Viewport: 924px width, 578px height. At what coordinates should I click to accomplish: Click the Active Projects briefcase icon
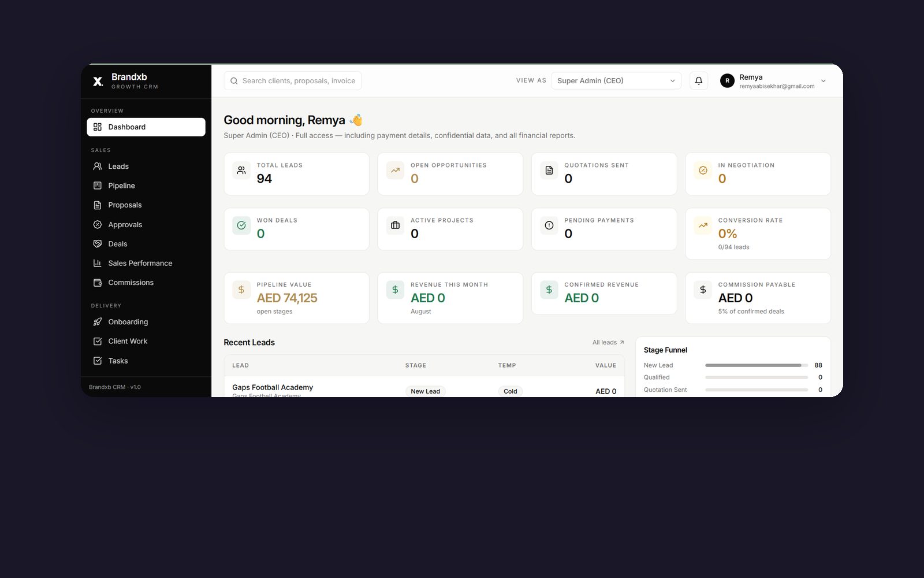395,225
